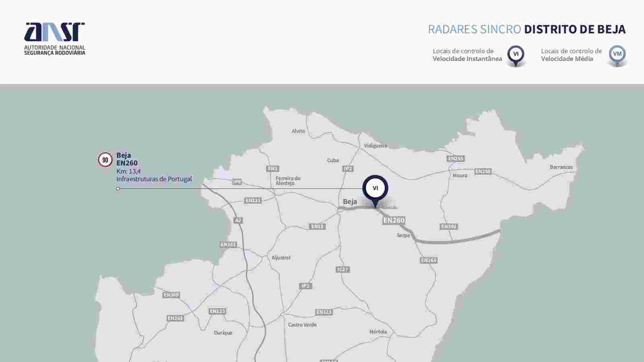Click the Moura town label

(460, 175)
